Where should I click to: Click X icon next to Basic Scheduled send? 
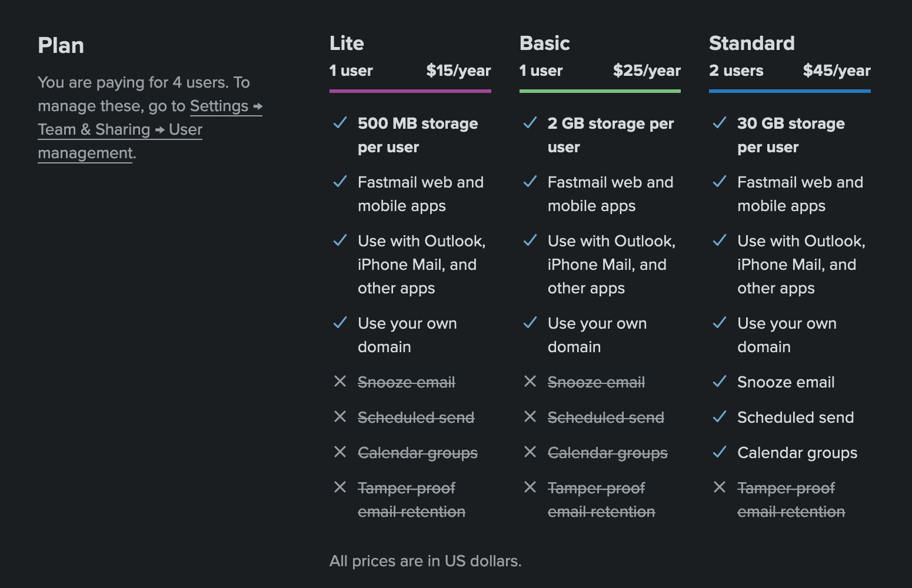(x=530, y=417)
